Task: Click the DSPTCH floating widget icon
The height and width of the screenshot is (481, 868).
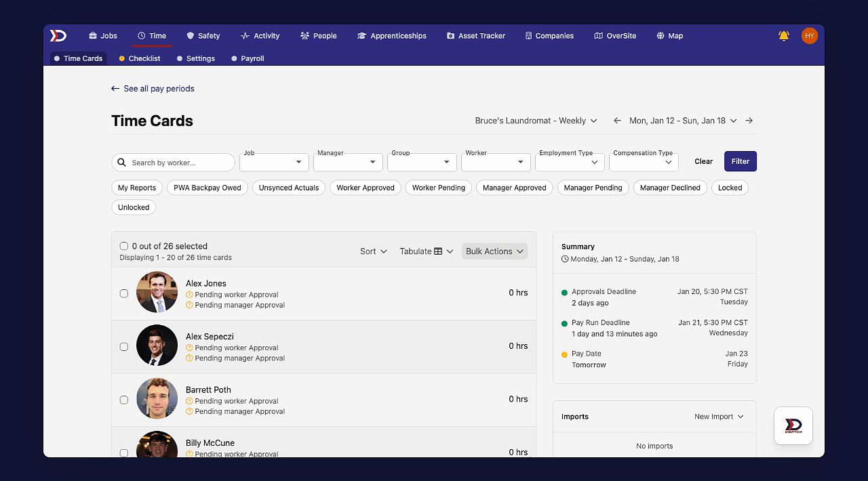Action: click(x=793, y=425)
